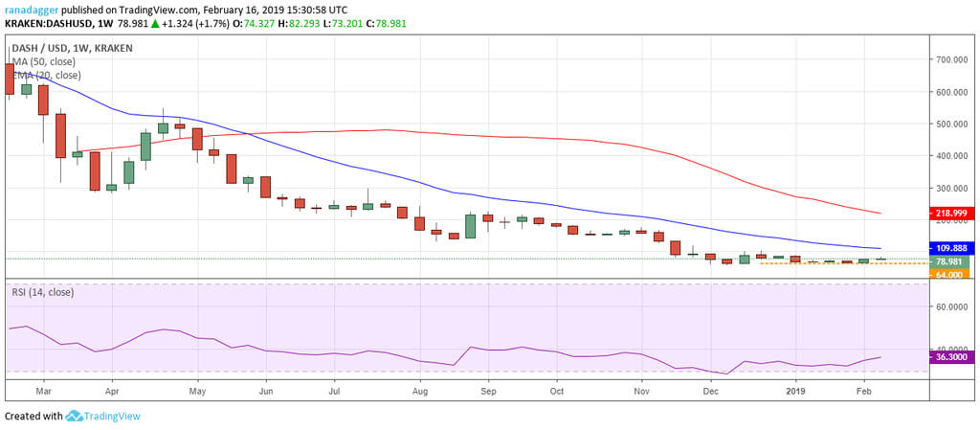The height and width of the screenshot is (430, 980).
Task: Click the tall green candle before September
Action: click(470, 226)
